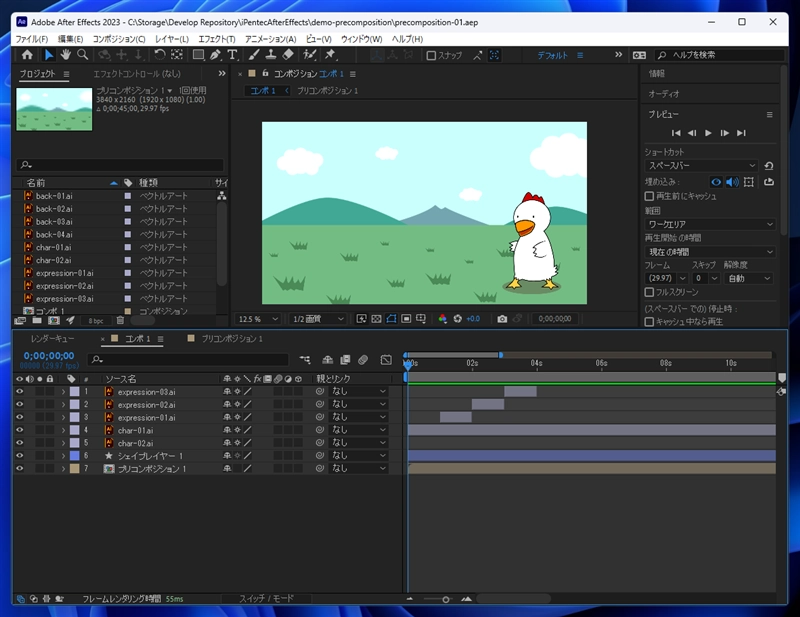800x617 pixels.
Task: Click the Home icon in toolbar
Action: tap(27, 55)
